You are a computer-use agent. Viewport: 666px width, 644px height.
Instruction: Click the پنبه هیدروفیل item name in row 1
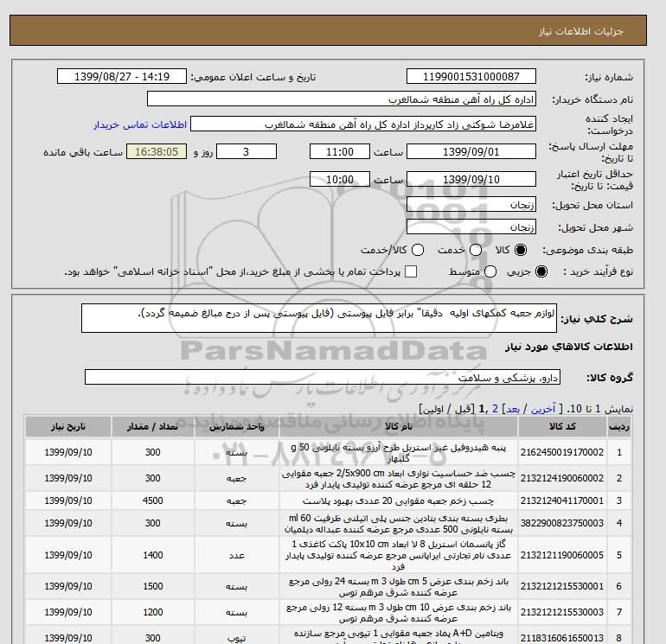tap(399, 453)
